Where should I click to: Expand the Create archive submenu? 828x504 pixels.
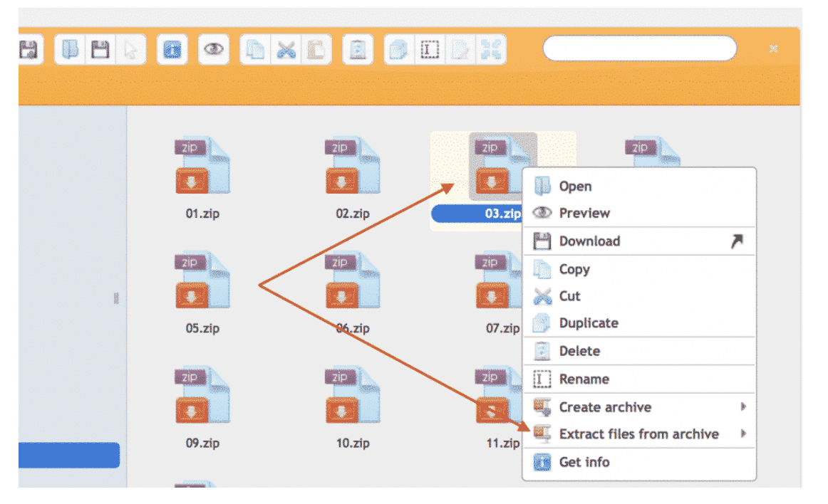pyautogui.click(x=639, y=407)
